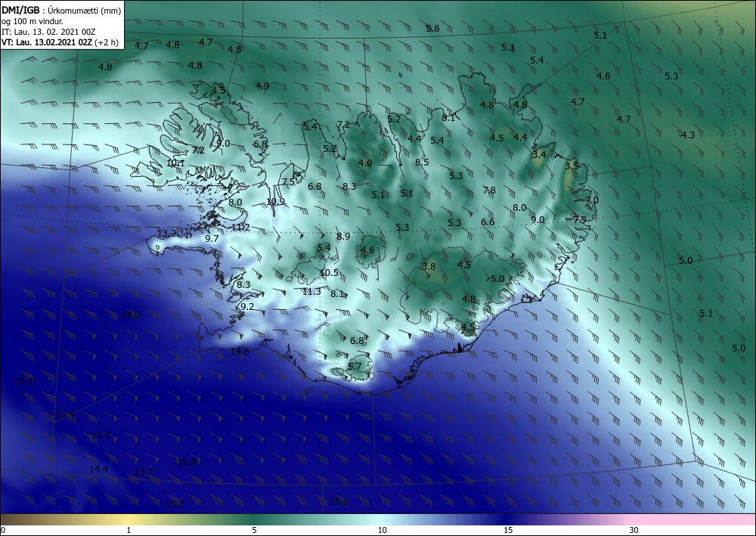This screenshot has width=756, height=536.
Task: Click the 3.5 value on the map
Action: coord(572,166)
